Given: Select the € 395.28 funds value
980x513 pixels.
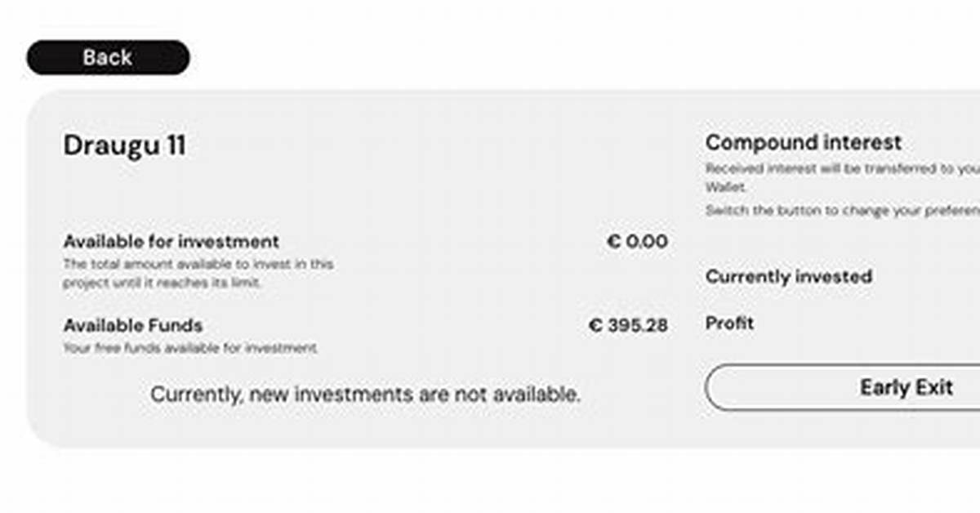Looking at the screenshot, I should coord(628,325).
